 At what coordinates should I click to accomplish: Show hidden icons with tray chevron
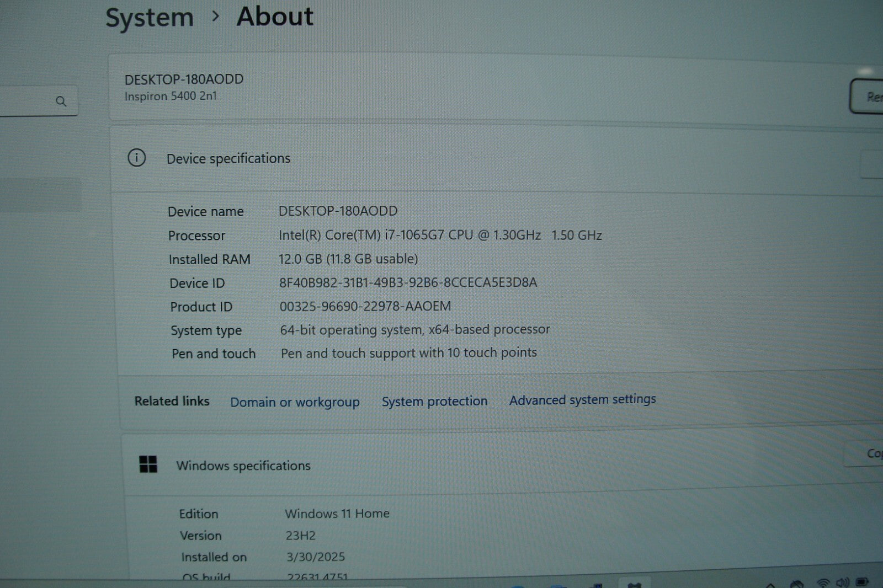click(x=770, y=584)
